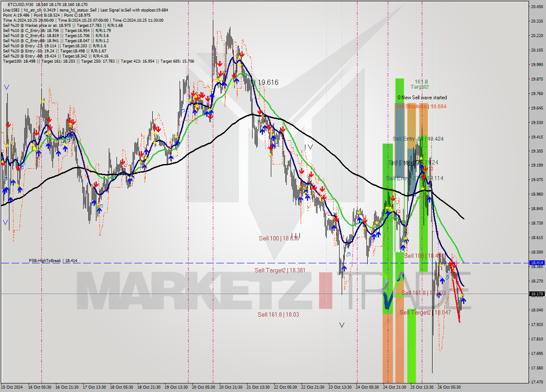Screen dimensions: 546x392
Task: Click the '26 Oct 05:30' time label
Action: (x=449, y=387)
